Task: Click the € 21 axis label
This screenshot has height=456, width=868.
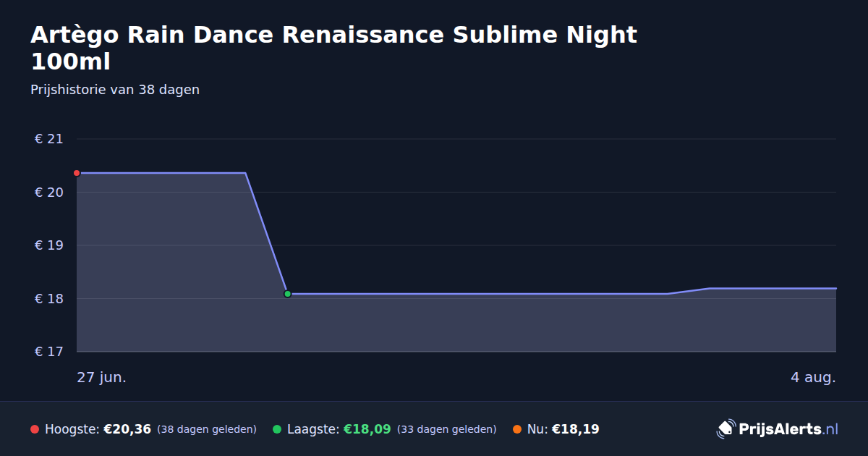Action: 48,139
